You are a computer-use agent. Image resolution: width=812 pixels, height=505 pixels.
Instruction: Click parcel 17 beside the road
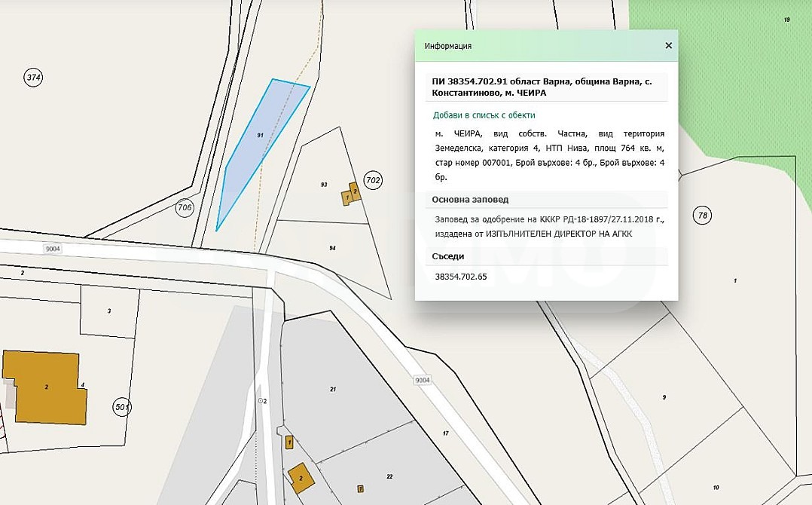445,433
